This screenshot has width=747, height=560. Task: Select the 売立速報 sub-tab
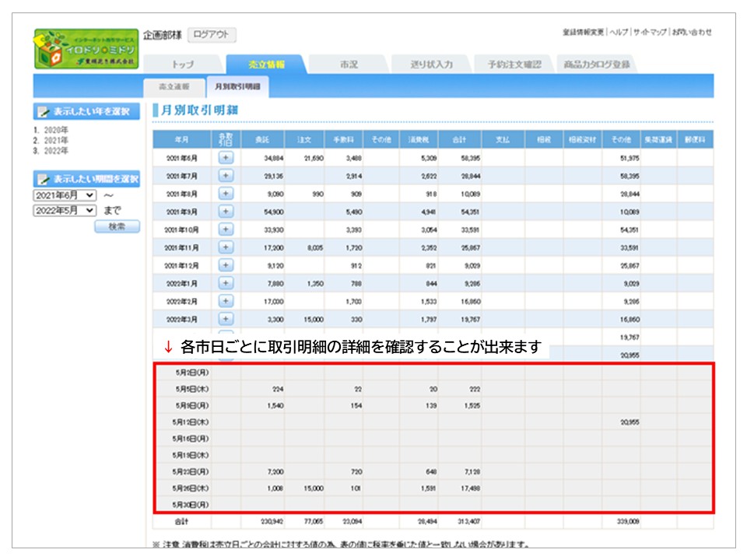pos(174,87)
